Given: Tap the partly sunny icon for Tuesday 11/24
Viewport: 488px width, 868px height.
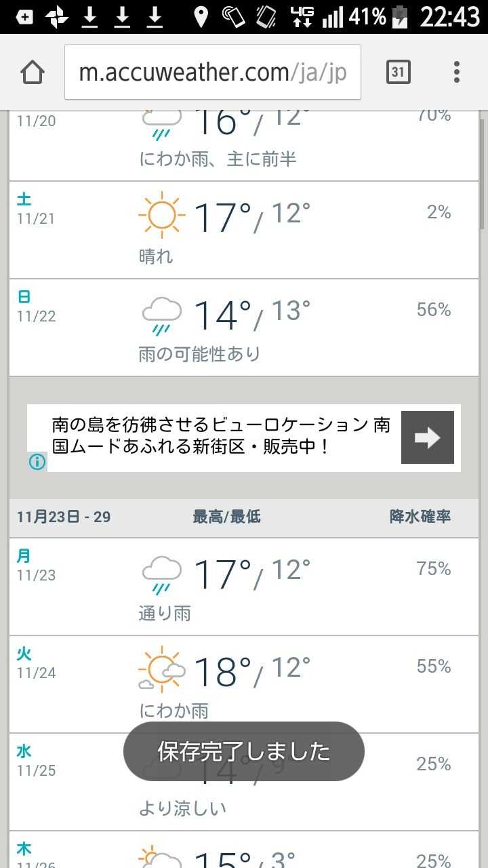Looking at the screenshot, I should (x=161, y=671).
